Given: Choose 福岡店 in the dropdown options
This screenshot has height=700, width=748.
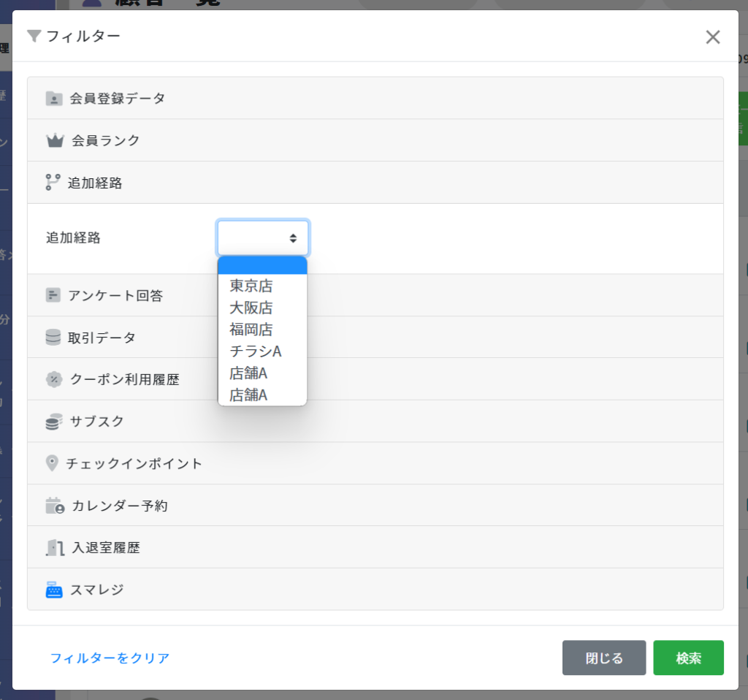Looking at the screenshot, I should pyautogui.click(x=251, y=330).
